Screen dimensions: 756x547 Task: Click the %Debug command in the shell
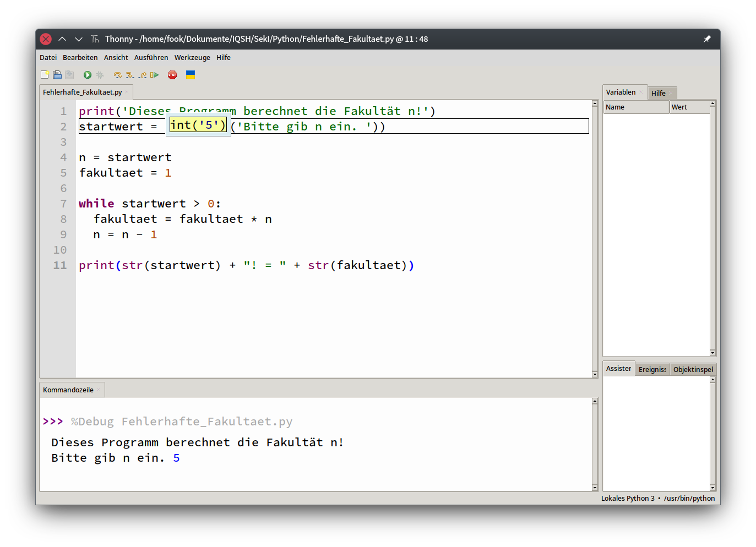click(182, 422)
